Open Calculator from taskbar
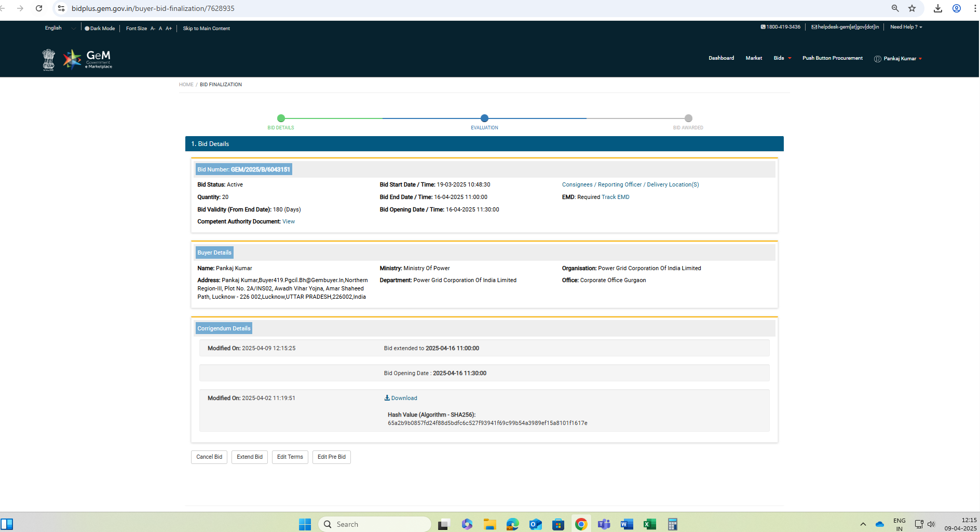The image size is (980, 532). point(672,524)
